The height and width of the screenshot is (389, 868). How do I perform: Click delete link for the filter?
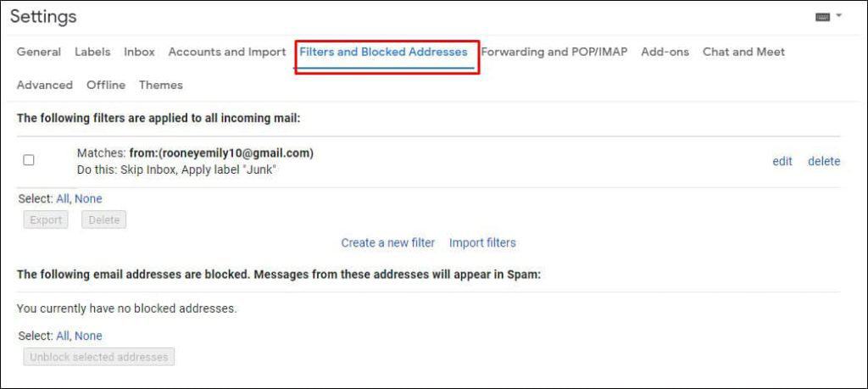[824, 161]
